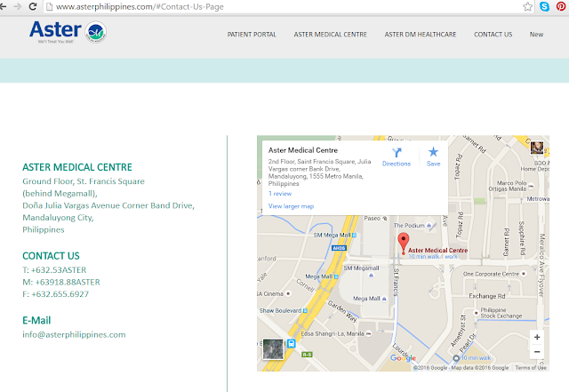Click the red Aster Medical Centre pin
Screen dimensions: 569x392
pos(403,243)
